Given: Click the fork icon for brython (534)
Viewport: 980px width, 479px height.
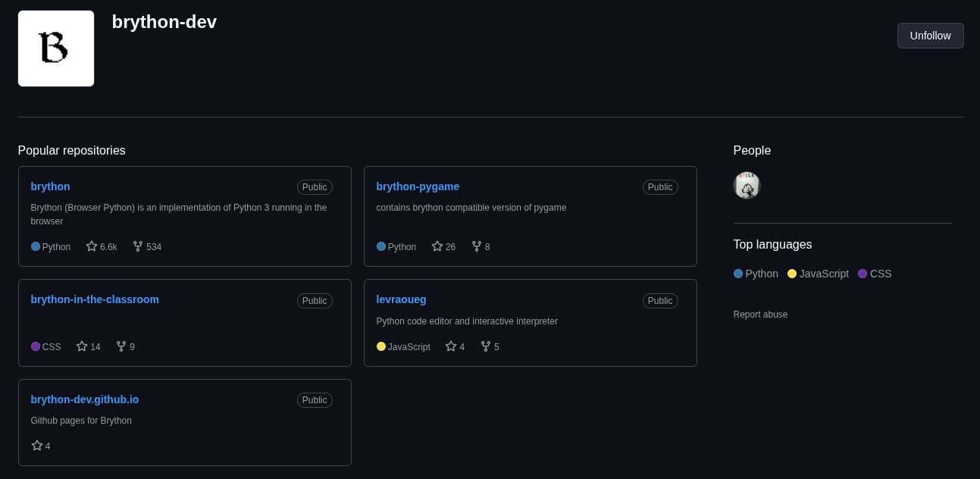Looking at the screenshot, I should pos(138,246).
